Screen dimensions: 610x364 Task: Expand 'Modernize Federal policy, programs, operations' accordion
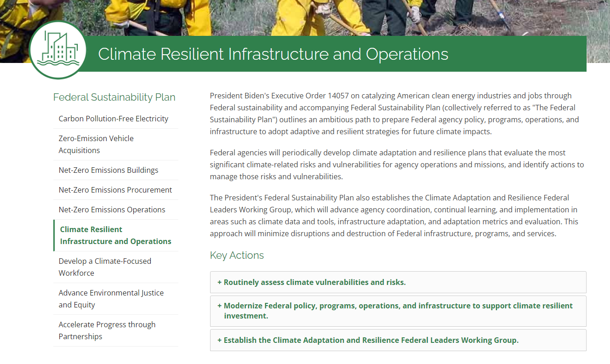[398, 311]
